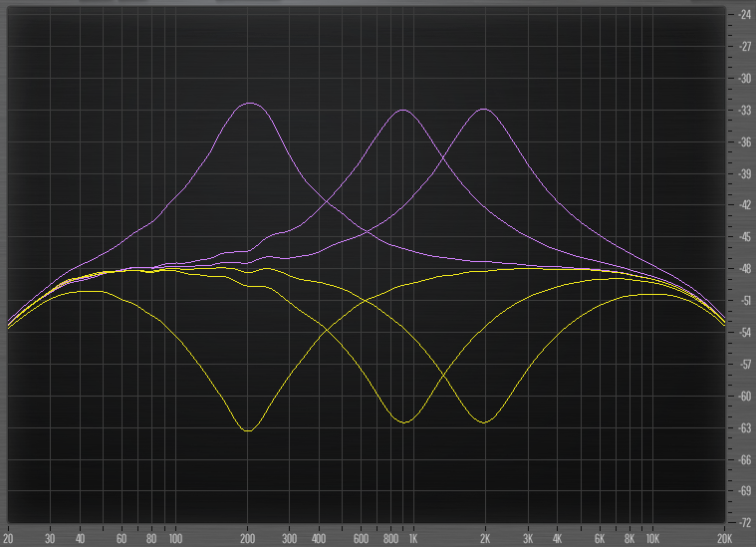Click the 100 Hz frequency axis label

175,539
